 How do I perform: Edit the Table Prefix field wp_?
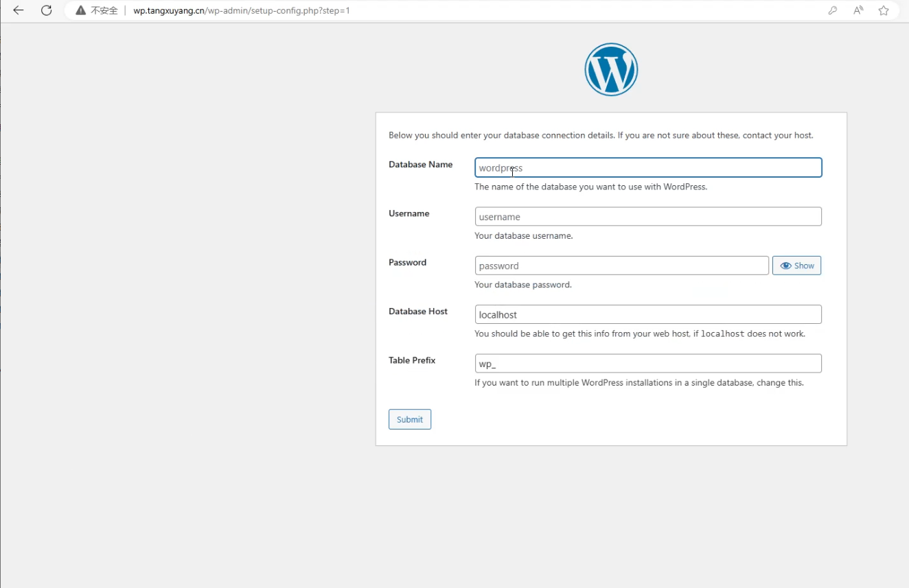648,364
